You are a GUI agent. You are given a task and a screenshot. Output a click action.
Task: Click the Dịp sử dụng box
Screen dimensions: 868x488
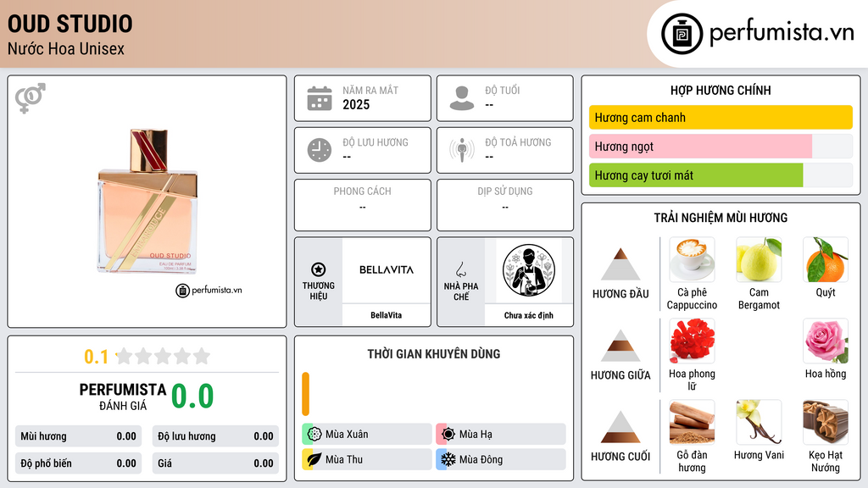(505, 205)
